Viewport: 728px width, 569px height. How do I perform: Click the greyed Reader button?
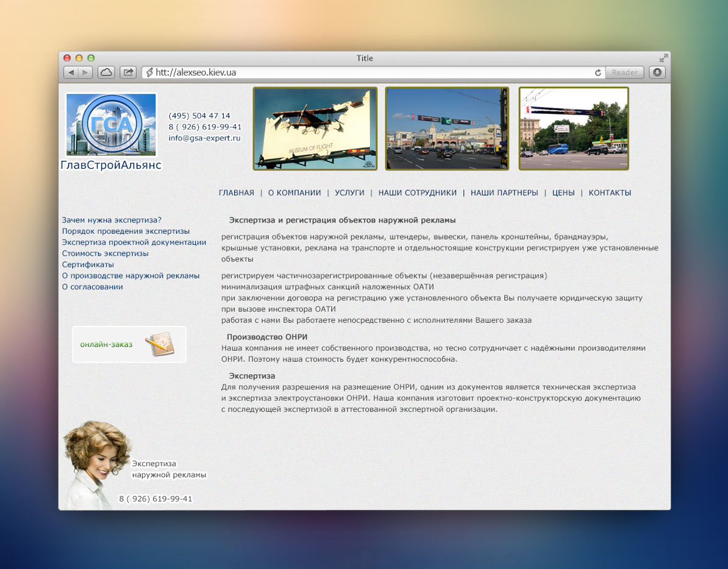tap(624, 72)
